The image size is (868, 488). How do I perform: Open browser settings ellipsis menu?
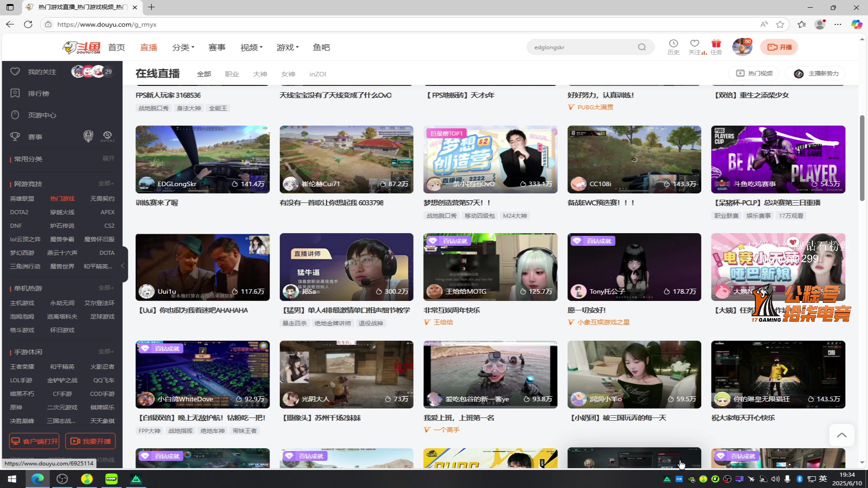838,24
